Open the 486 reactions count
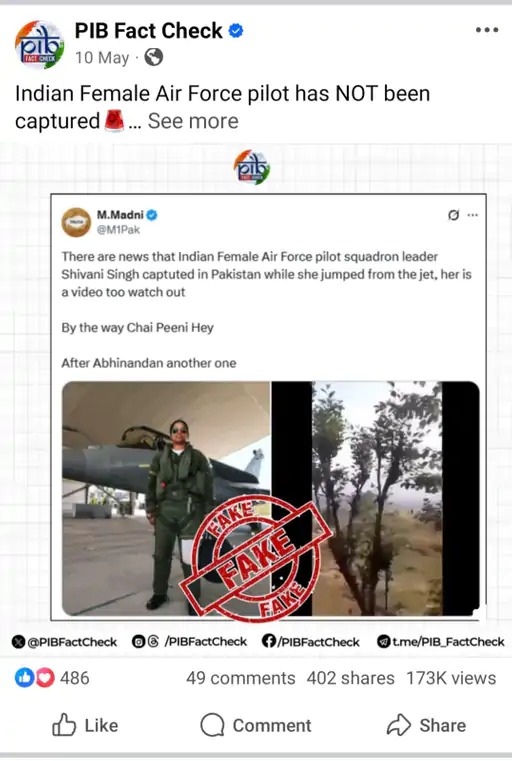 point(74,678)
